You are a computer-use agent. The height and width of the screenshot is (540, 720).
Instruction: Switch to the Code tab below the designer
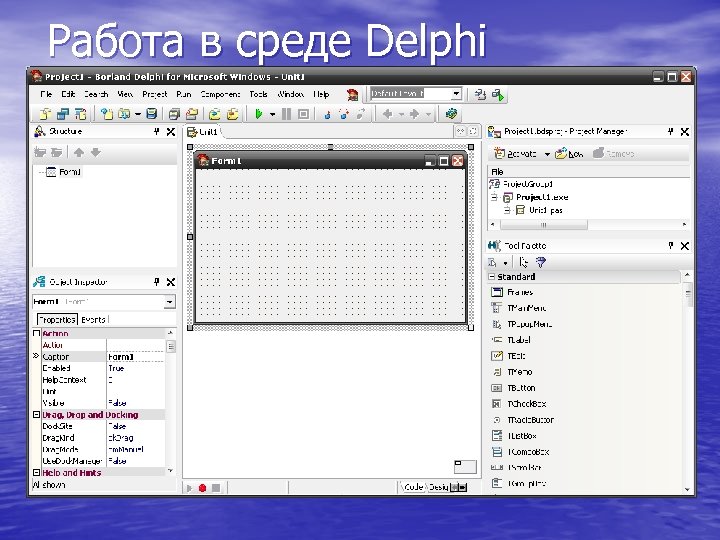click(413, 487)
